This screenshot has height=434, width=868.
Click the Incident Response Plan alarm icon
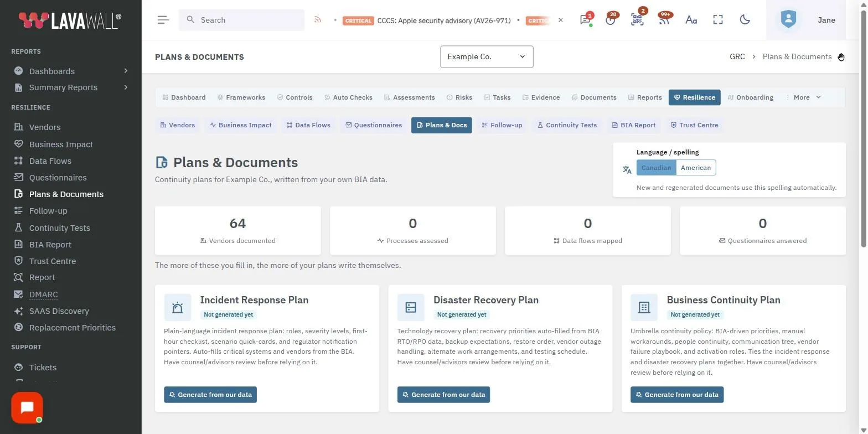[x=178, y=307]
